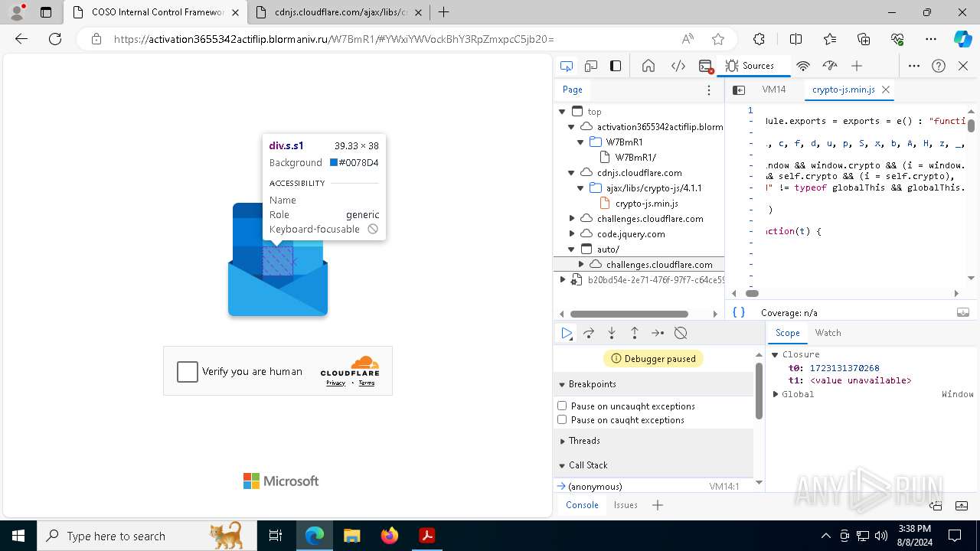The image size is (980, 551).
Task: Open Customize DevTools ellipsis menu
Action: click(x=914, y=66)
